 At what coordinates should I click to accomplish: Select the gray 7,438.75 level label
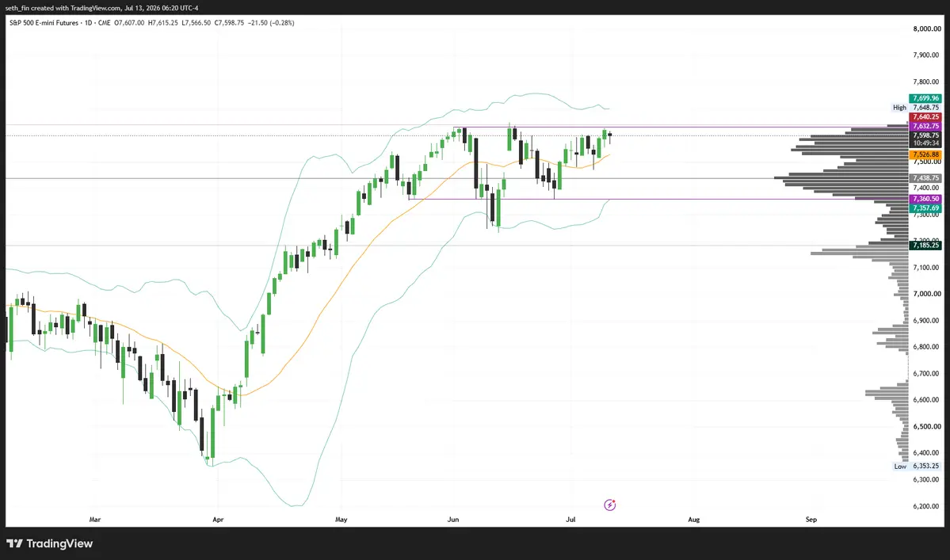(925, 178)
